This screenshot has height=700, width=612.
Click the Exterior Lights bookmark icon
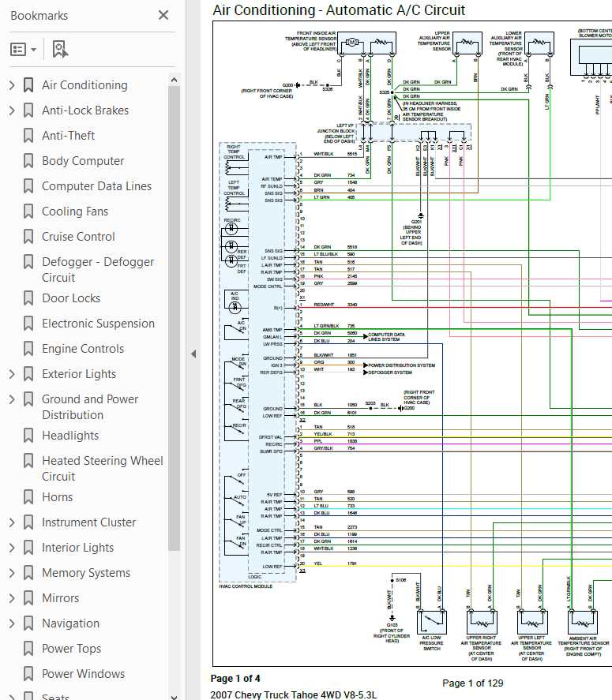tap(28, 374)
